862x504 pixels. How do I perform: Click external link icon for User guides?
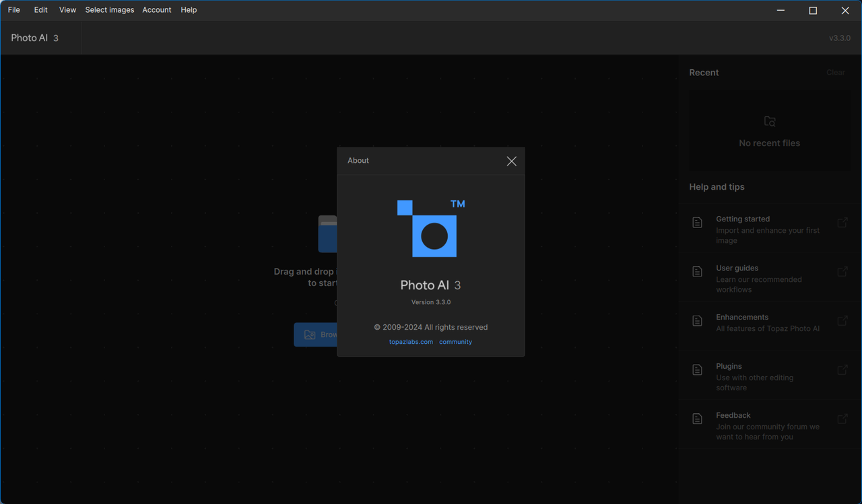click(842, 271)
